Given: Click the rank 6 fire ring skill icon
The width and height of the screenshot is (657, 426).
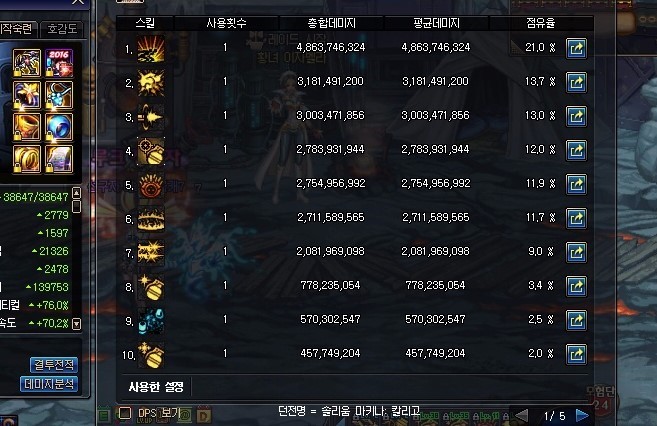Looking at the screenshot, I should [x=151, y=219].
